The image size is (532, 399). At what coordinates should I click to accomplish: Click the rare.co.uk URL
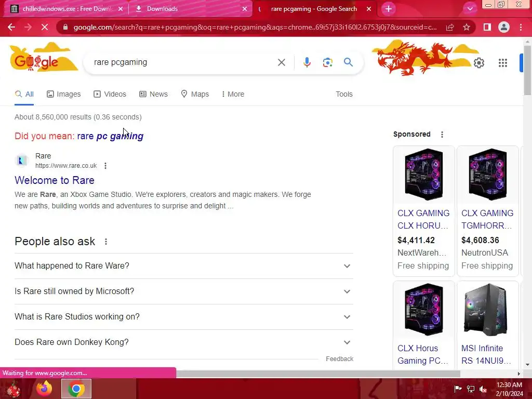tap(66, 166)
